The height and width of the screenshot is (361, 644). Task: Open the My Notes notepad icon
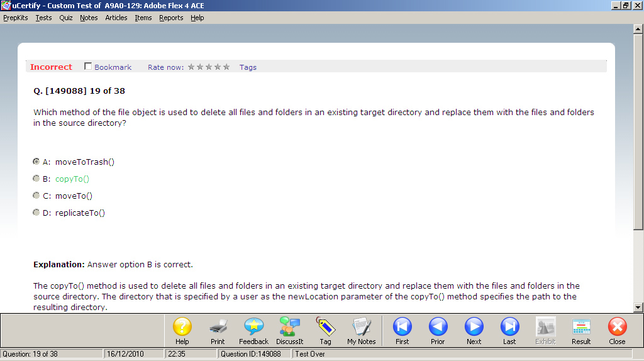(362, 327)
